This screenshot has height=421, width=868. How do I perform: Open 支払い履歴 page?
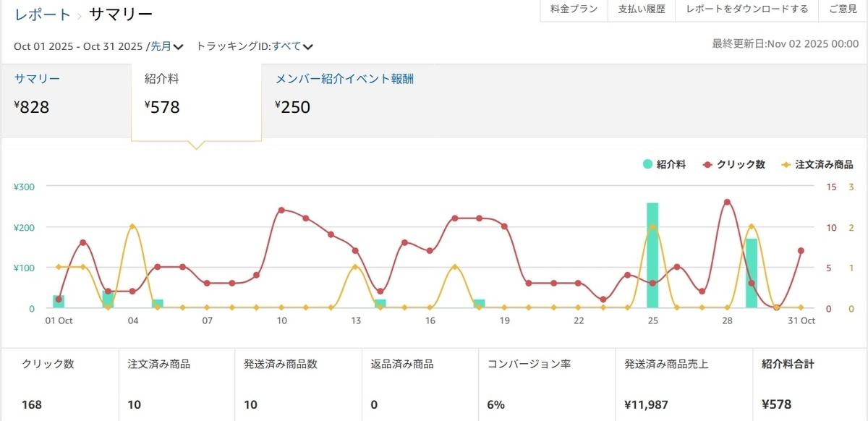pos(642,9)
